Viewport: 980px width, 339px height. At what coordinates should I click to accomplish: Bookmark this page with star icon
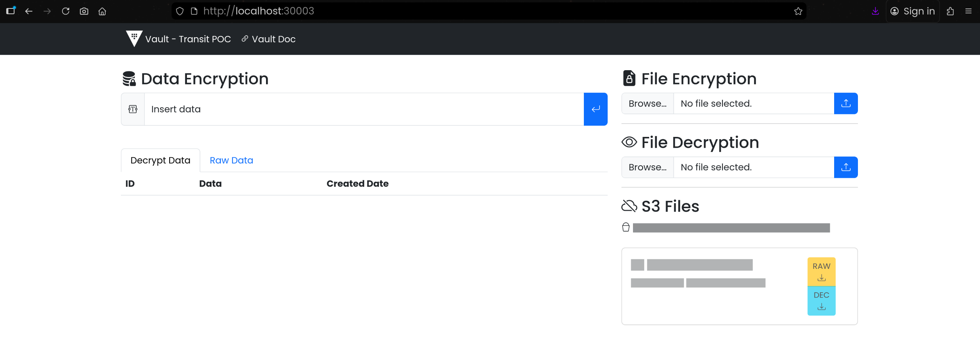click(798, 11)
